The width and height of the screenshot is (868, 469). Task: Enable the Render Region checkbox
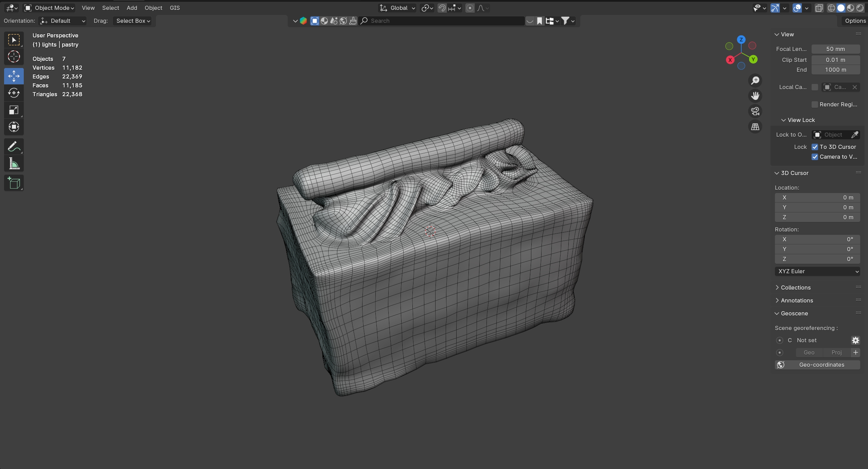[815, 104]
